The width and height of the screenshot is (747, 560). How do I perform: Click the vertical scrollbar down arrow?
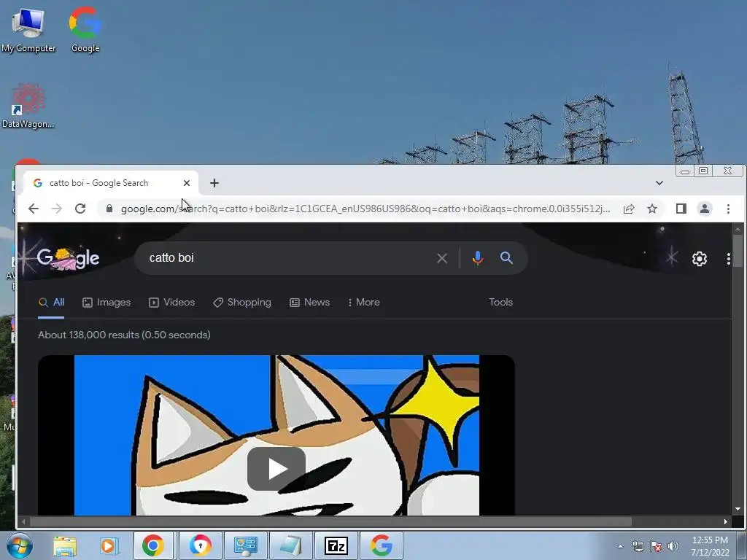[738, 509]
